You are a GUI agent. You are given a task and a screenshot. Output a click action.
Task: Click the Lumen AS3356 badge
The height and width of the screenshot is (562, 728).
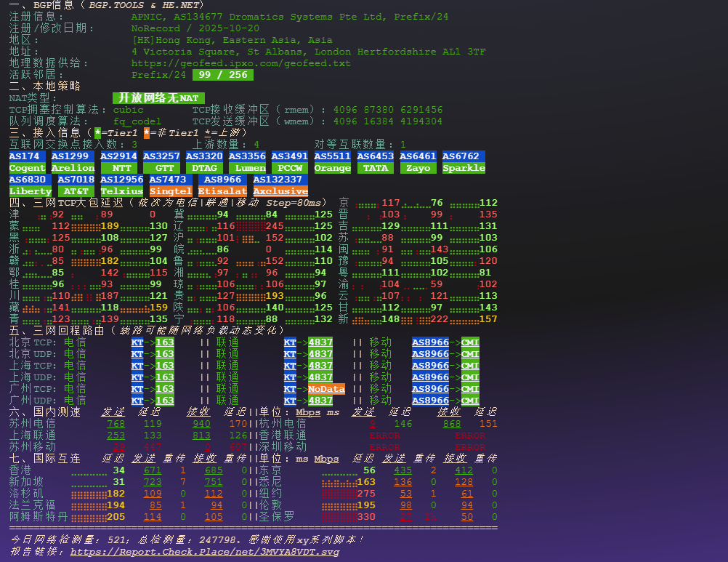click(x=248, y=161)
